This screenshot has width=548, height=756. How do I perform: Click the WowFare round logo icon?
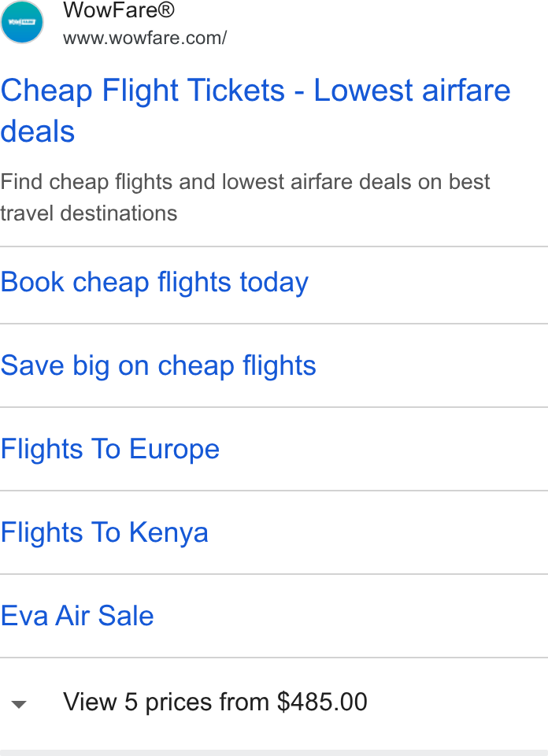tap(22, 22)
